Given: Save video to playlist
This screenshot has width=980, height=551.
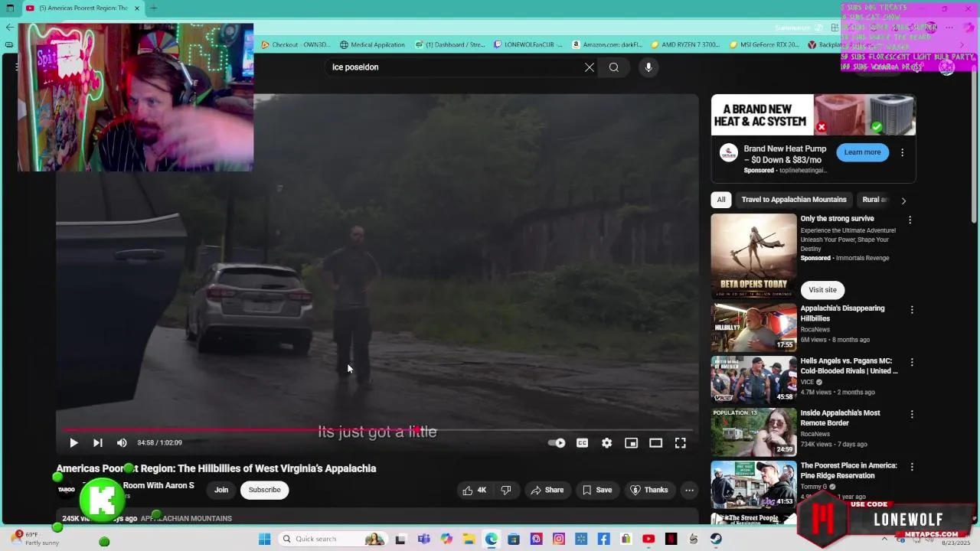Looking at the screenshot, I should [596, 490].
